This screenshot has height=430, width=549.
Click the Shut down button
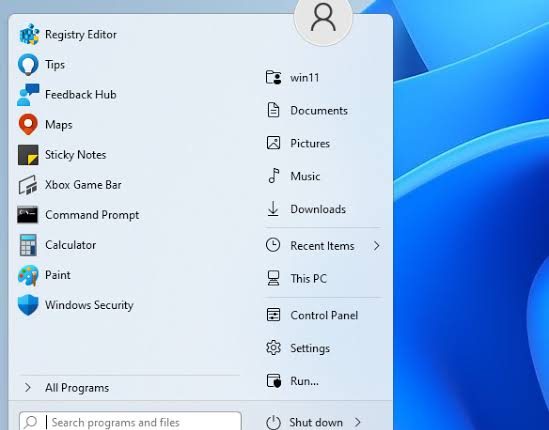pos(305,422)
